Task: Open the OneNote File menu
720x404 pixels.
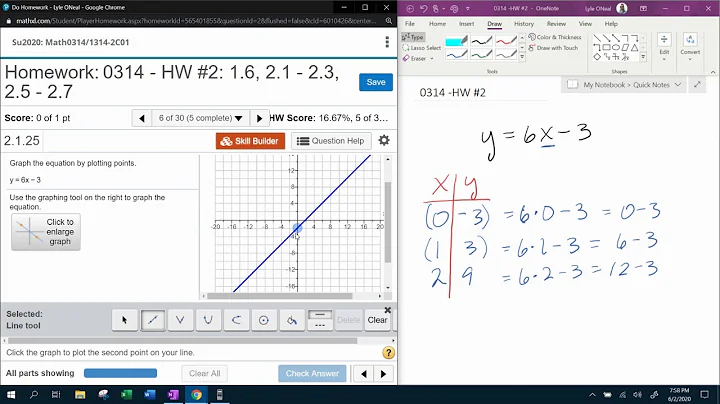Action: pos(410,24)
